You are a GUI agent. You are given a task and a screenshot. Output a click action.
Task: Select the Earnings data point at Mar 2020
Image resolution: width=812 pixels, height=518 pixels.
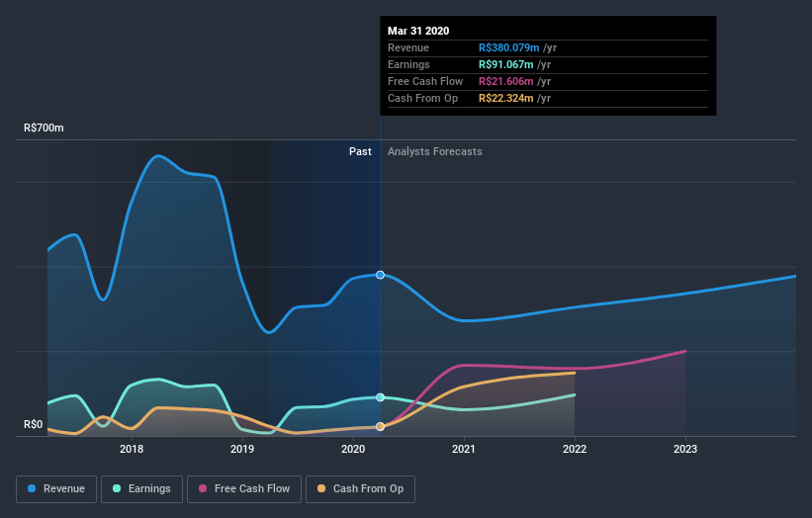[380, 397]
